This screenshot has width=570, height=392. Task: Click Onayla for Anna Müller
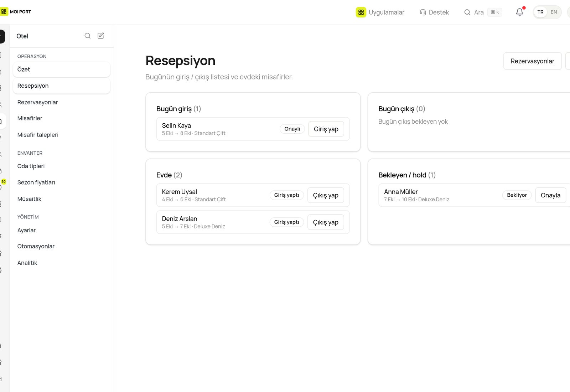[550, 195]
